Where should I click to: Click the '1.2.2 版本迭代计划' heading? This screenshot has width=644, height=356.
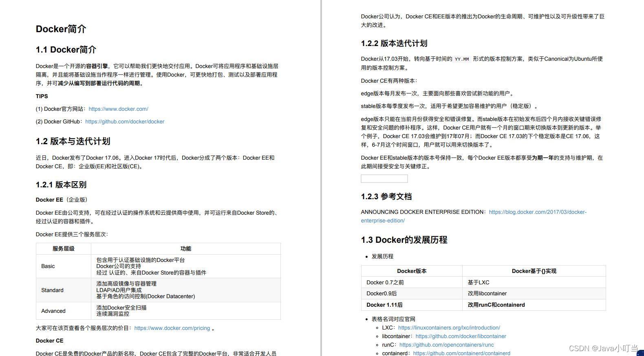(394, 43)
